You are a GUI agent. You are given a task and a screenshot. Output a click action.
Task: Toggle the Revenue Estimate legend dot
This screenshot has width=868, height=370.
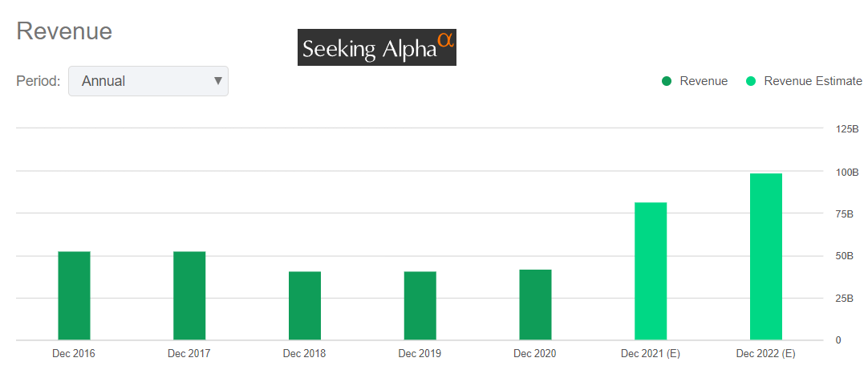coord(751,81)
